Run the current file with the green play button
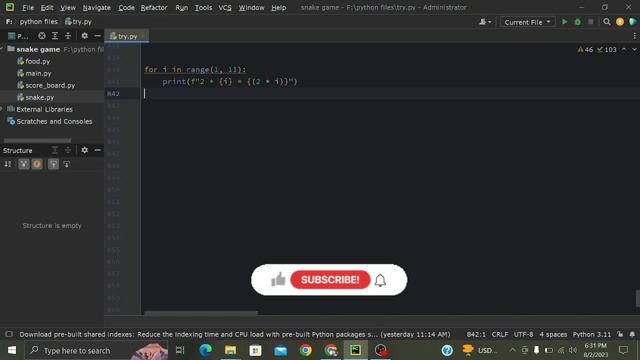This screenshot has height=360, width=640. pos(564,22)
